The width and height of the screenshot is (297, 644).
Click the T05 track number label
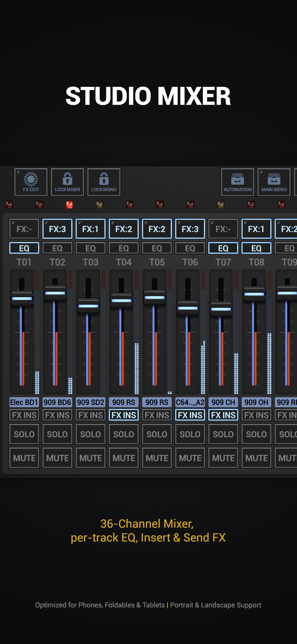coord(157,262)
